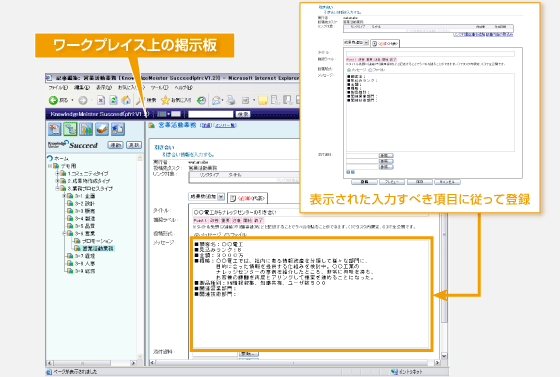Click 保存 button in popup form

click(420, 182)
